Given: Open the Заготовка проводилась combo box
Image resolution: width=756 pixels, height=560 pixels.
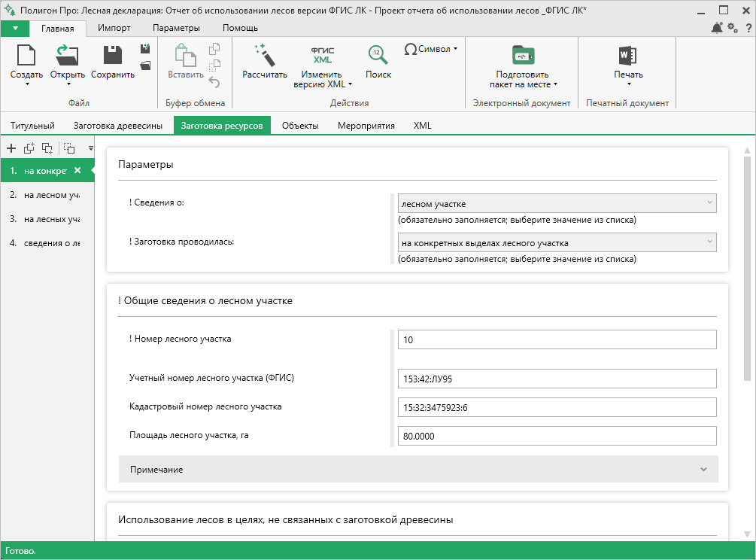Looking at the screenshot, I should coord(557,242).
